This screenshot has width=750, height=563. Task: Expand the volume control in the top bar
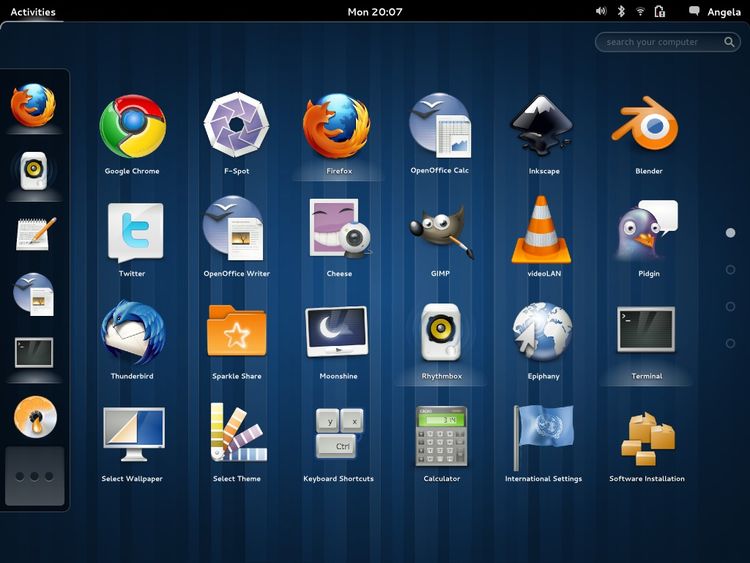601,12
